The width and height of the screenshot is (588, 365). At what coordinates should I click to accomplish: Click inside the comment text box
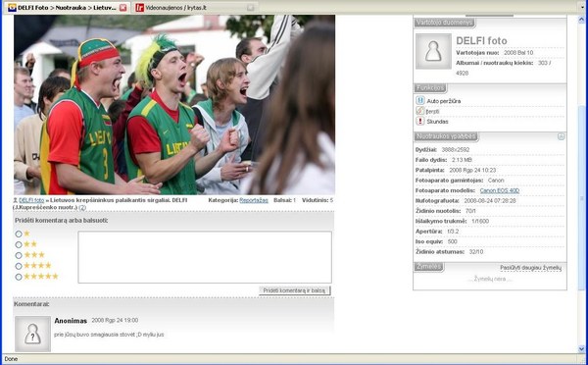[x=205, y=257]
